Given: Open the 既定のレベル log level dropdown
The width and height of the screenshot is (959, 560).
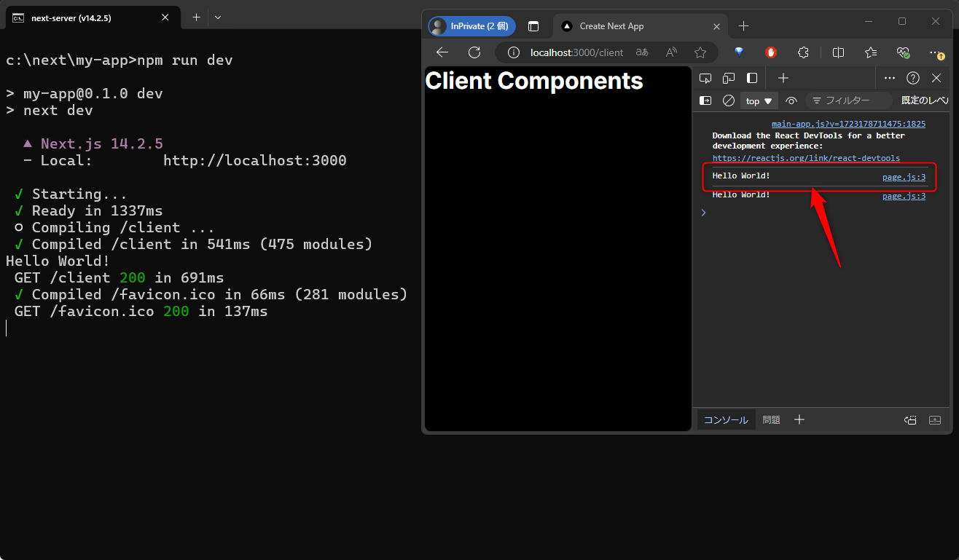Looking at the screenshot, I should tap(924, 100).
